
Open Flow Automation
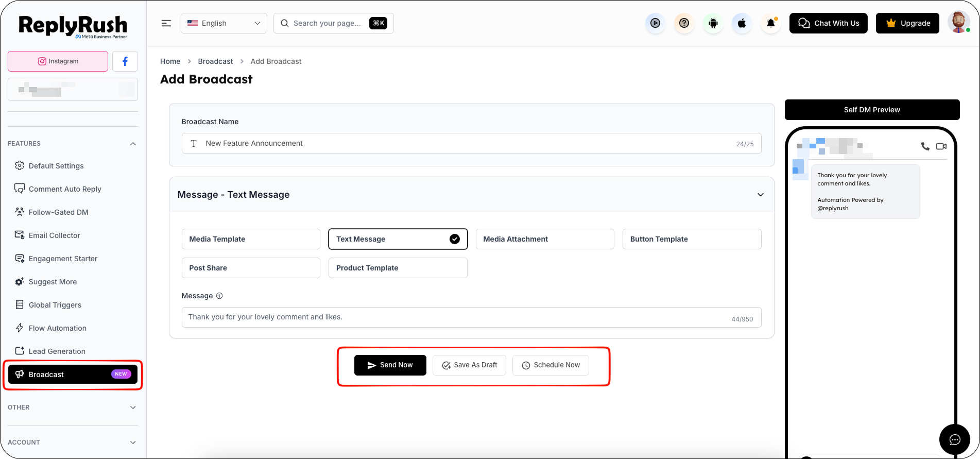coord(73,328)
